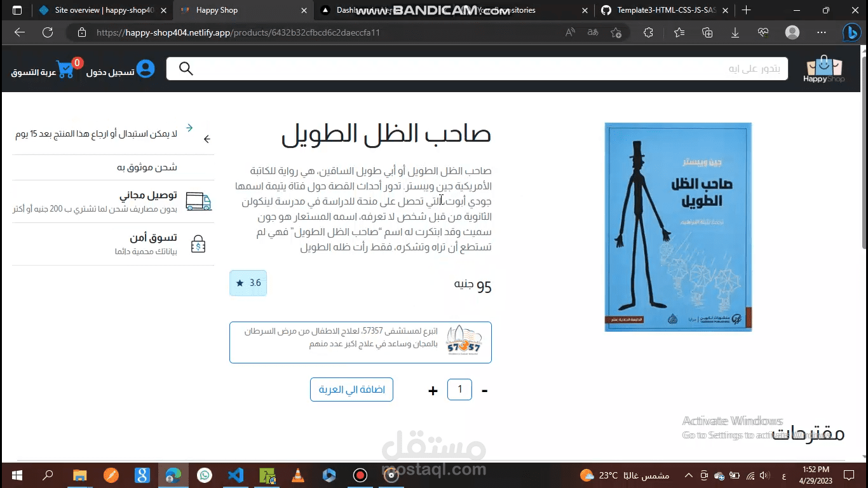Viewport: 868px width, 488px height.
Task: Open Windows taskbar search
Action: [48, 475]
